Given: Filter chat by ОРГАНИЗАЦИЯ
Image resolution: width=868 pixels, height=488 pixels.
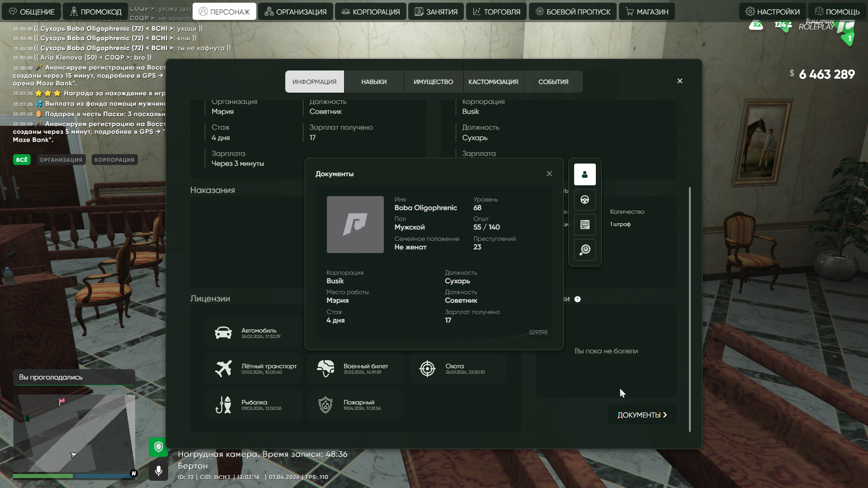Looking at the screenshot, I should click(61, 160).
